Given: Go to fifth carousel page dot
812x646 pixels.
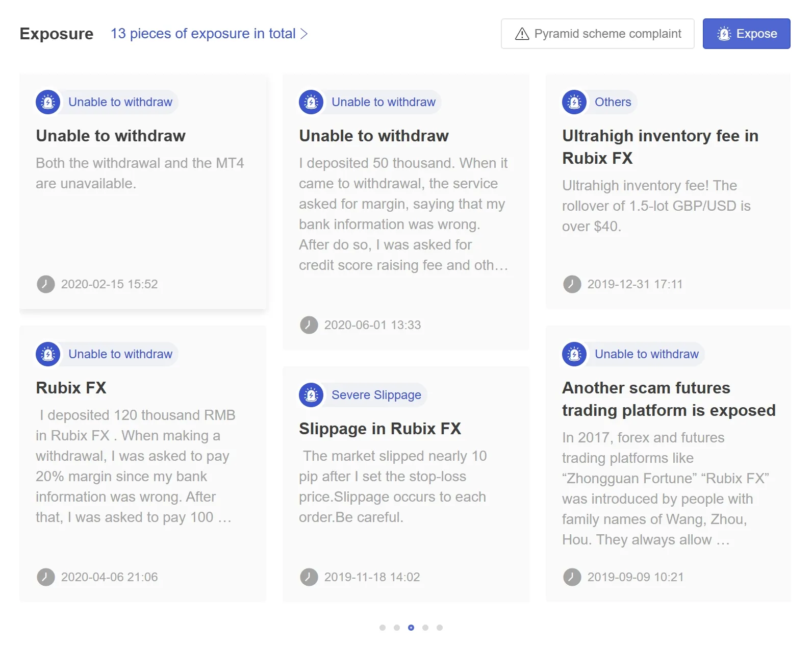Looking at the screenshot, I should 440,628.
